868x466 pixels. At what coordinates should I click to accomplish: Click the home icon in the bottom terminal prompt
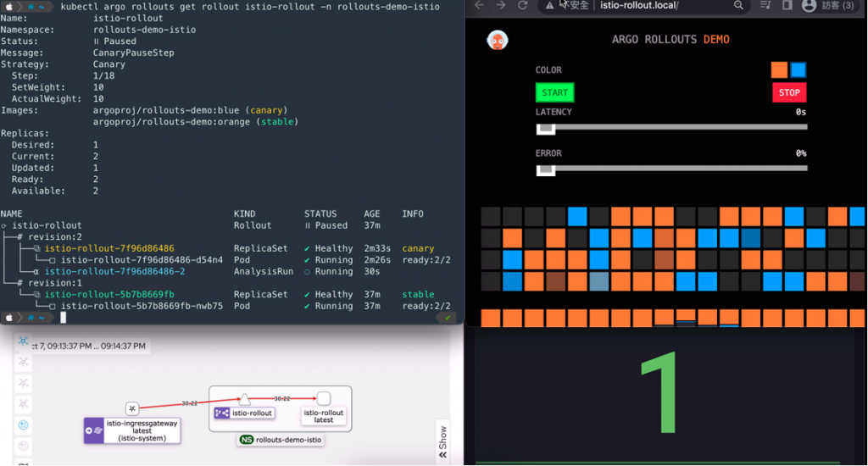click(31, 318)
